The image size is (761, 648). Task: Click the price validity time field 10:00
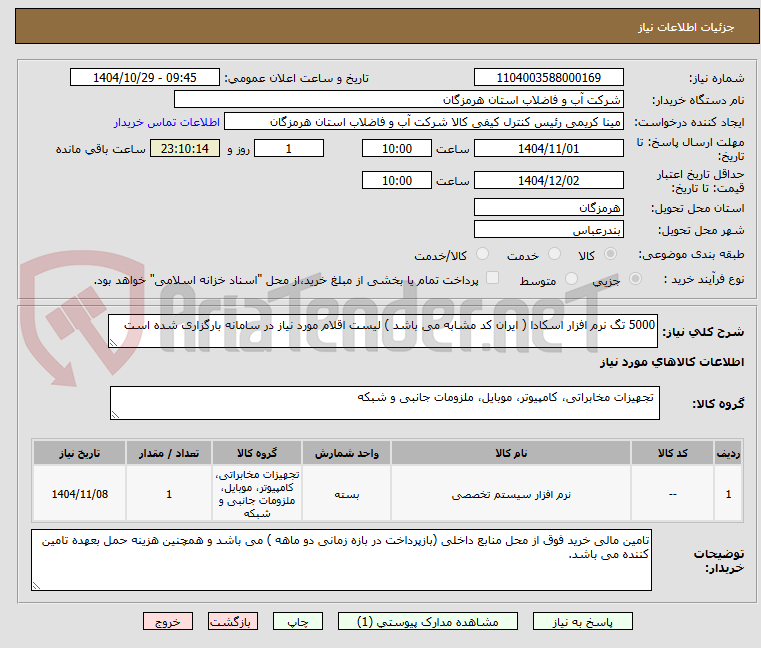397,181
